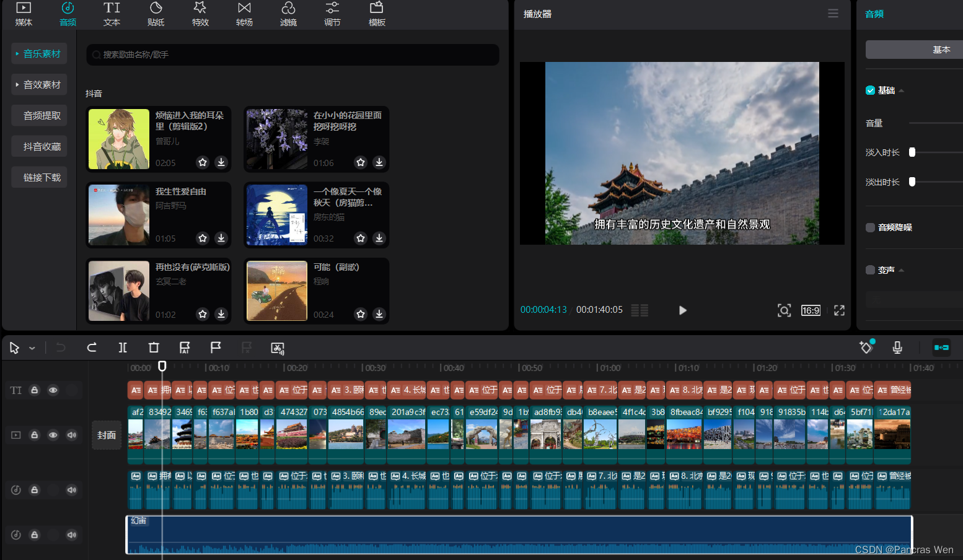Click the audio recognition toolbar icon

278,348
